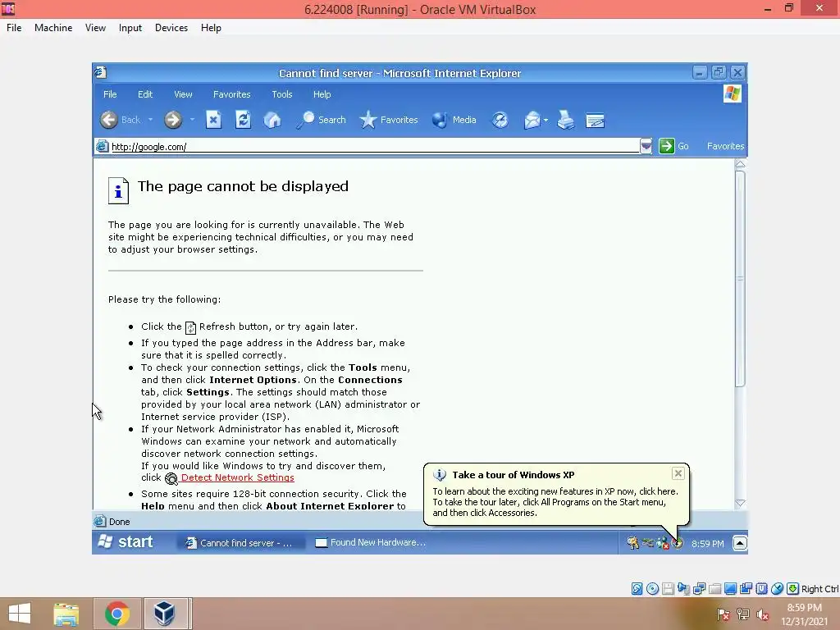840x630 pixels.
Task: Open IE Help menu
Action: 322,94
